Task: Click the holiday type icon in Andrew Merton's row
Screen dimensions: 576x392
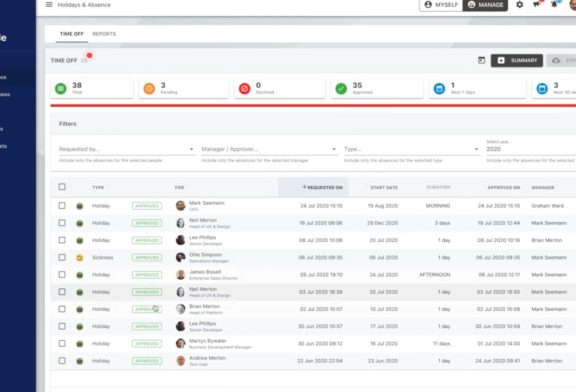Action: tap(79, 361)
